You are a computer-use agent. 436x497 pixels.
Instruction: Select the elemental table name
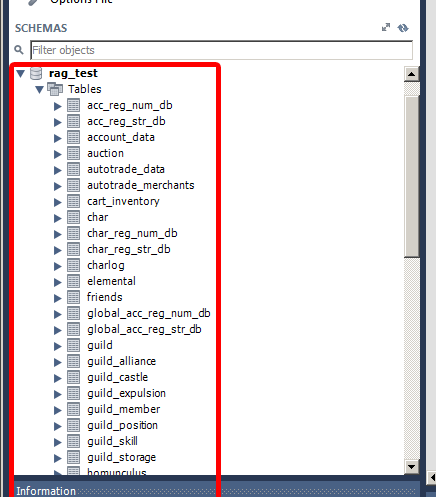111,281
